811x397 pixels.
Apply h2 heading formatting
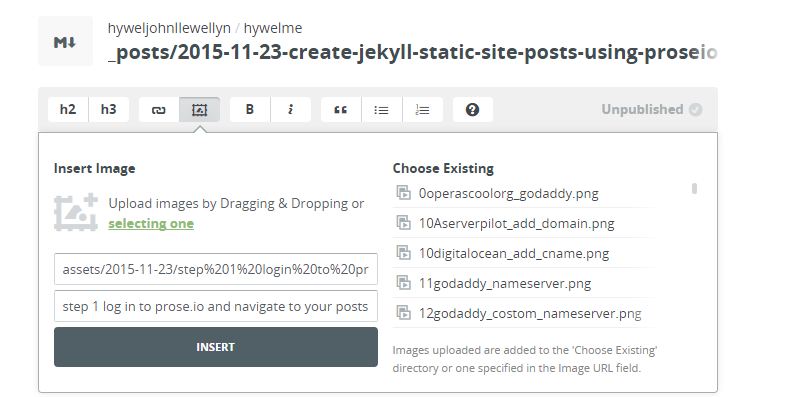click(x=68, y=110)
